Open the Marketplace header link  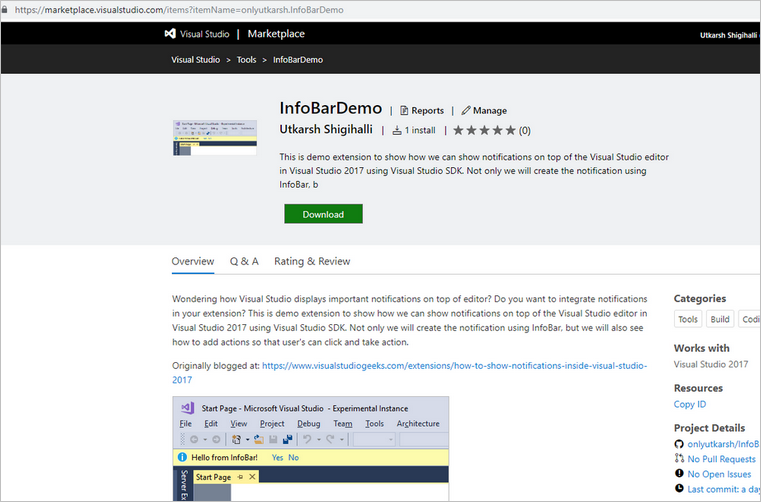(276, 33)
